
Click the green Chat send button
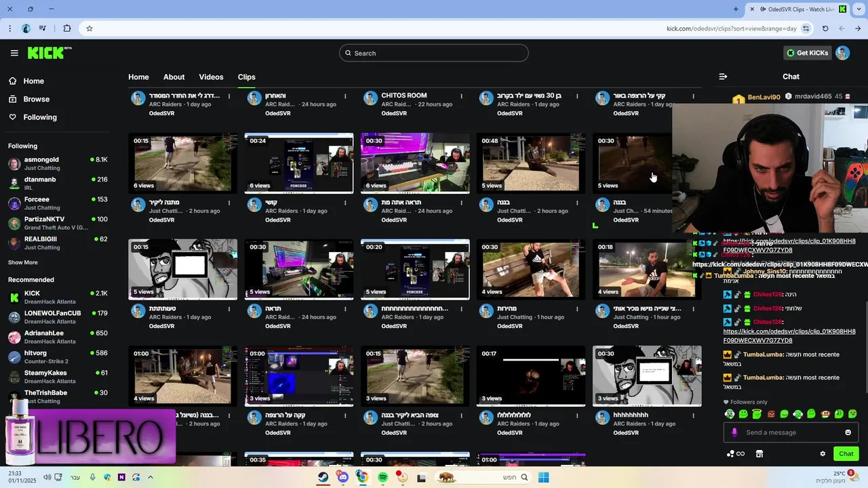846,453
